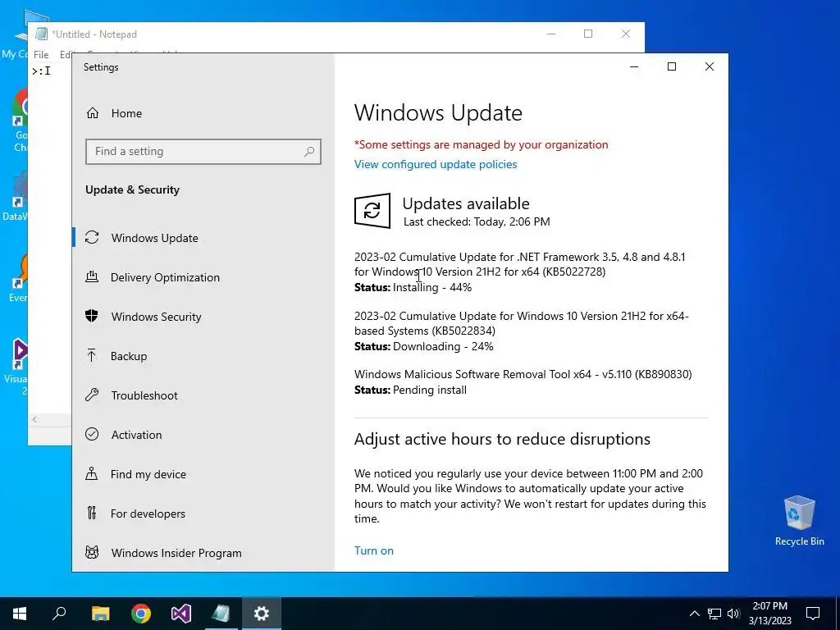Screen dimensions: 840x630
Task: Click the Updates available heading
Action: (466, 203)
